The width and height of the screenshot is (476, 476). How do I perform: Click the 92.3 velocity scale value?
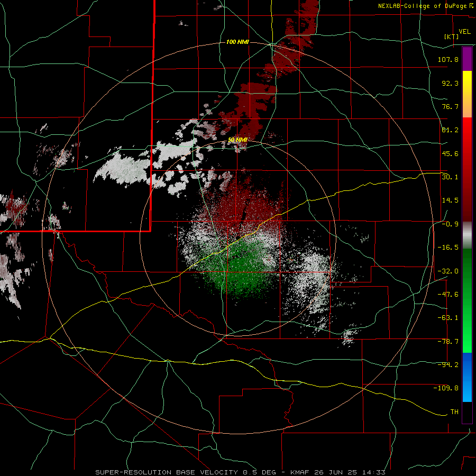pos(450,83)
